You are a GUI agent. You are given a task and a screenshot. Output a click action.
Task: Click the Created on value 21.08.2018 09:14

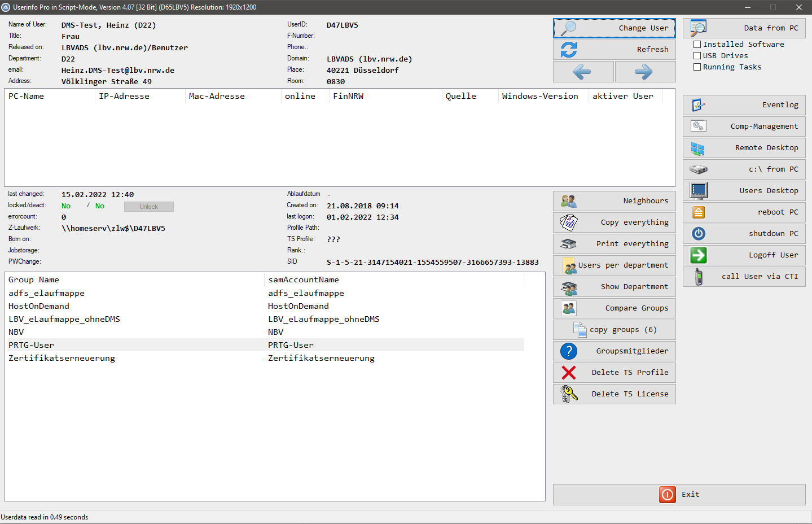click(x=363, y=206)
